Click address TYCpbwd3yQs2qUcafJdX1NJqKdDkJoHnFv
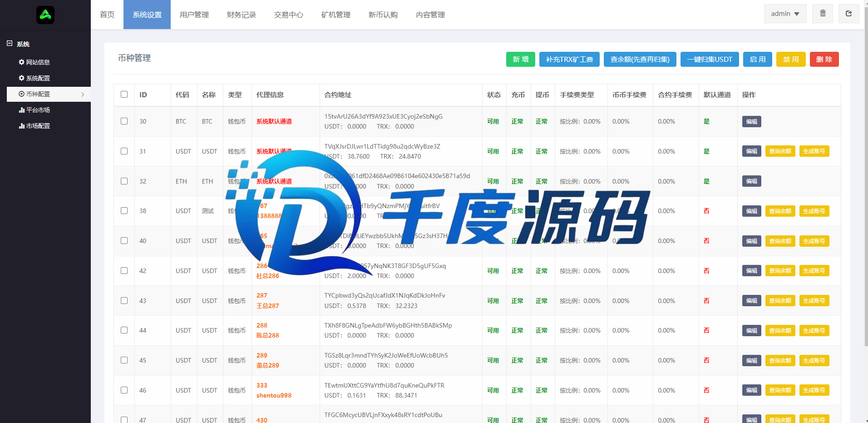Viewport: 868px width, 423px height. click(x=385, y=295)
